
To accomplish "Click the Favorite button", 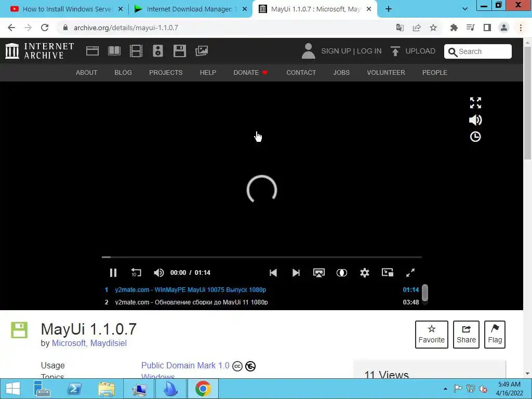I will (x=432, y=335).
